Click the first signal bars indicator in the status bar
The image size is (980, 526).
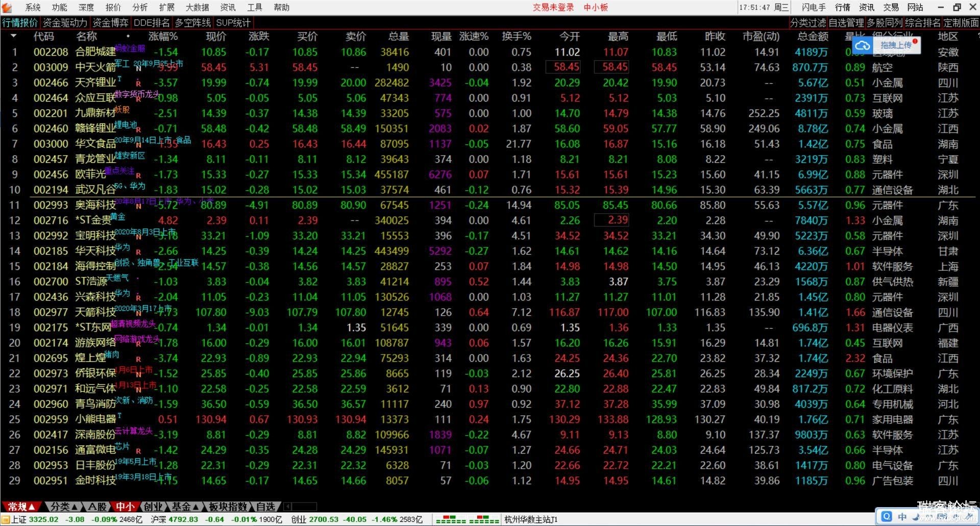[x=450, y=520]
